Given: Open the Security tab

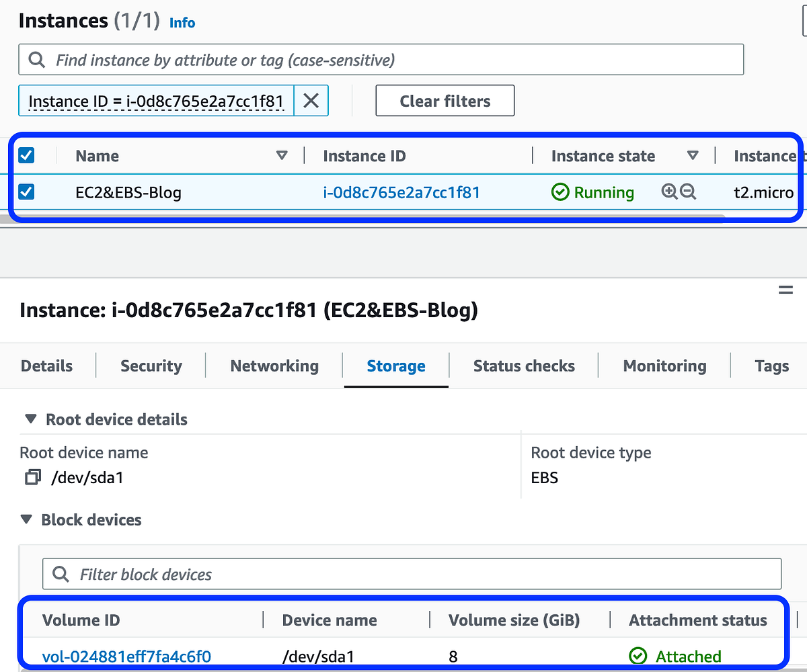Looking at the screenshot, I should coord(151,366).
